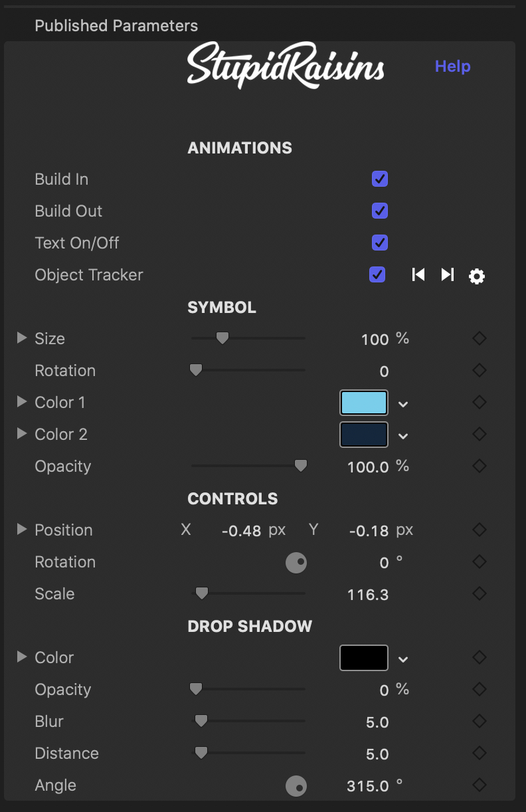Click the Drop Shadow Angle dial
Screen dimensions: 526x812
tap(296, 786)
